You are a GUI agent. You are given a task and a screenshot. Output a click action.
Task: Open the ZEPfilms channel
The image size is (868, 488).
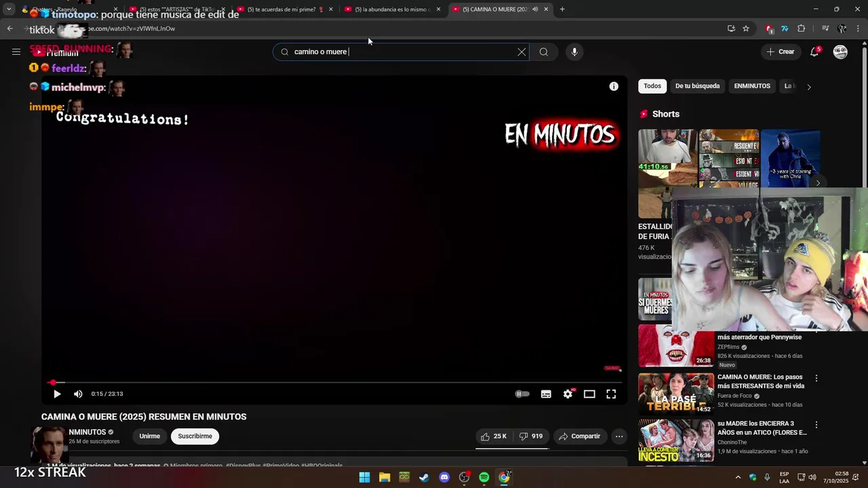click(x=728, y=347)
